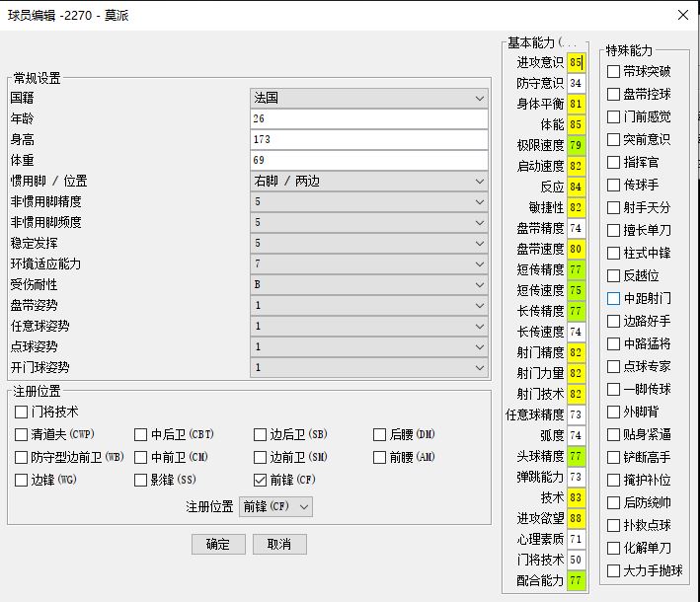This screenshot has height=602, width=700.
Task: Enable the 大力手抛球 ability checkbox
Action: pos(614,570)
